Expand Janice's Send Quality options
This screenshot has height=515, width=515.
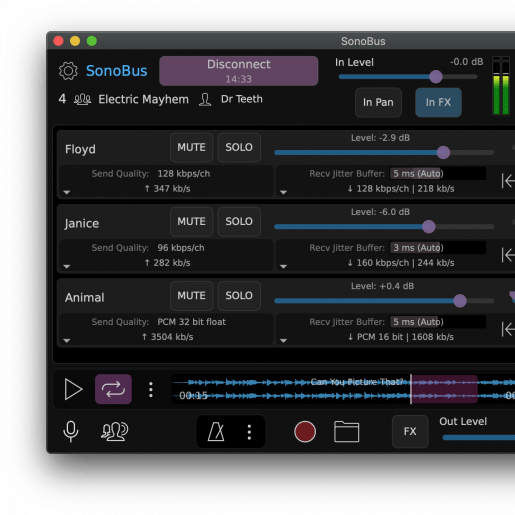(67, 267)
